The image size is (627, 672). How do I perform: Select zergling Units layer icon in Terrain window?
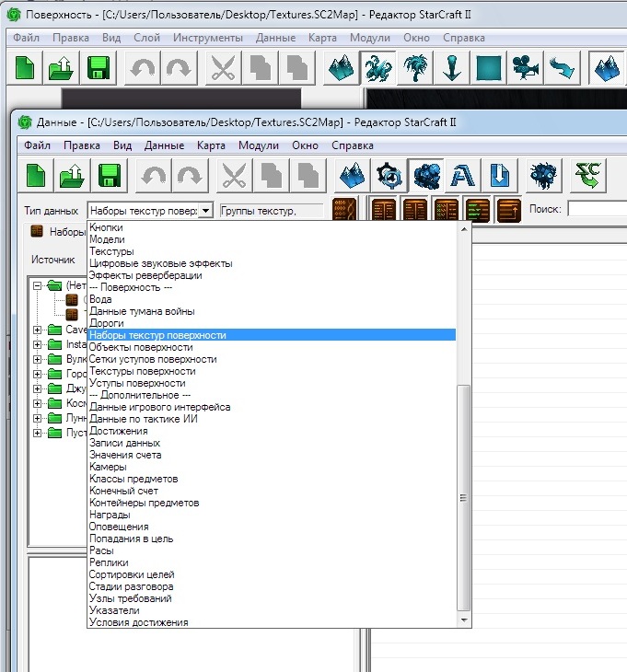pos(378,68)
